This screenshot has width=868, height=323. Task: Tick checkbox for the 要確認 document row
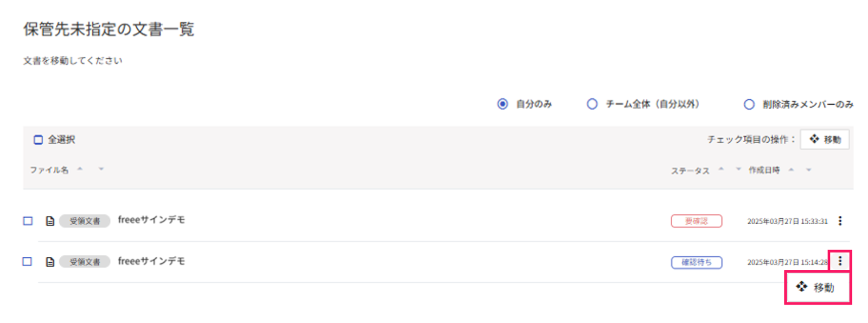pos(28,221)
